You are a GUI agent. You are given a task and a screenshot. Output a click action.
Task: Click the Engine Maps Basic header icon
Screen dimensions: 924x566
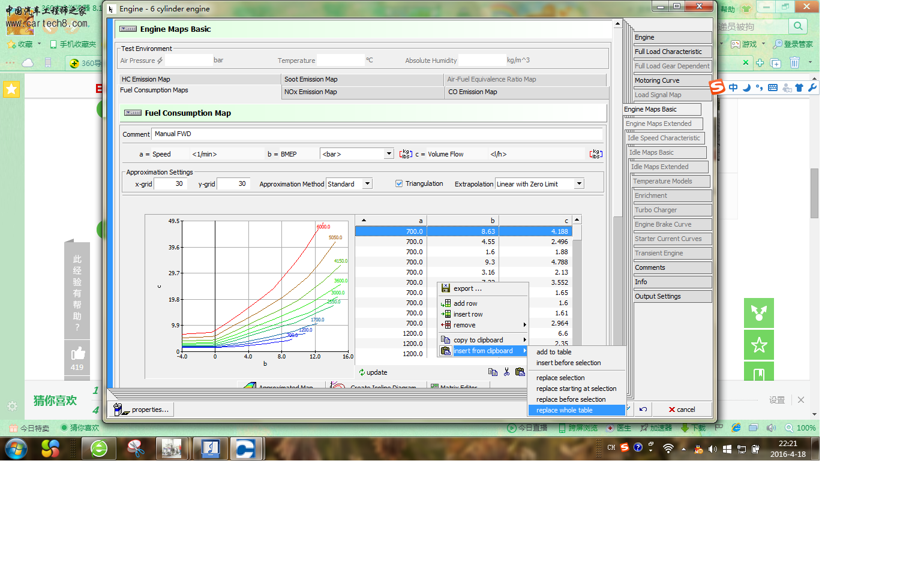coord(128,29)
